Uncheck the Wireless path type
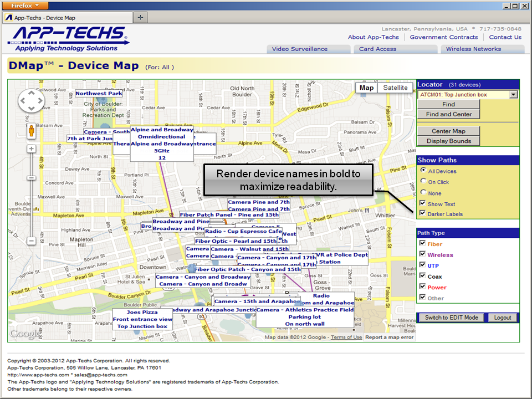The height and width of the screenshot is (399, 532). (x=422, y=254)
